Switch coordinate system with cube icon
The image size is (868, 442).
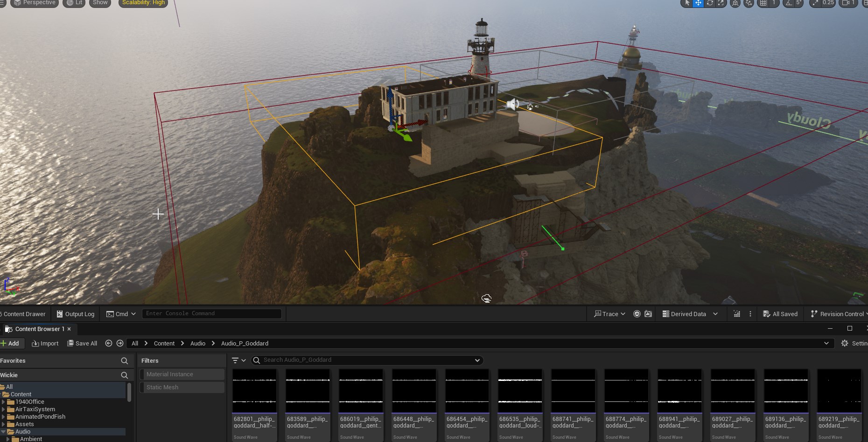735,3
